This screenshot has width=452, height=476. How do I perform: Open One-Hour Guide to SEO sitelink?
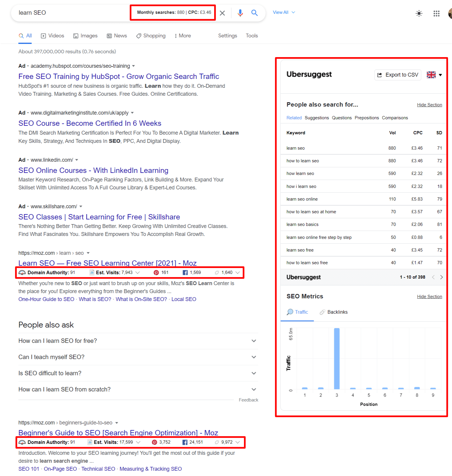click(46, 299)
